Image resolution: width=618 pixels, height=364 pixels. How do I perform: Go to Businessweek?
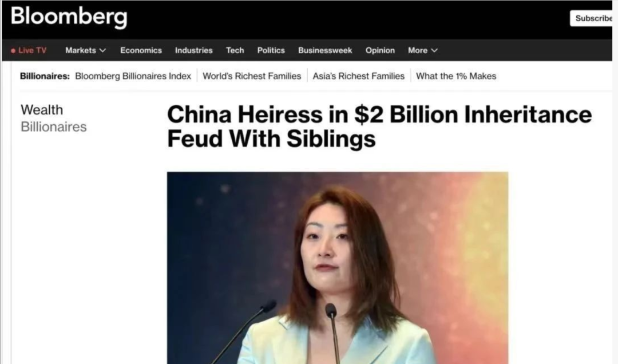[325, 50]
